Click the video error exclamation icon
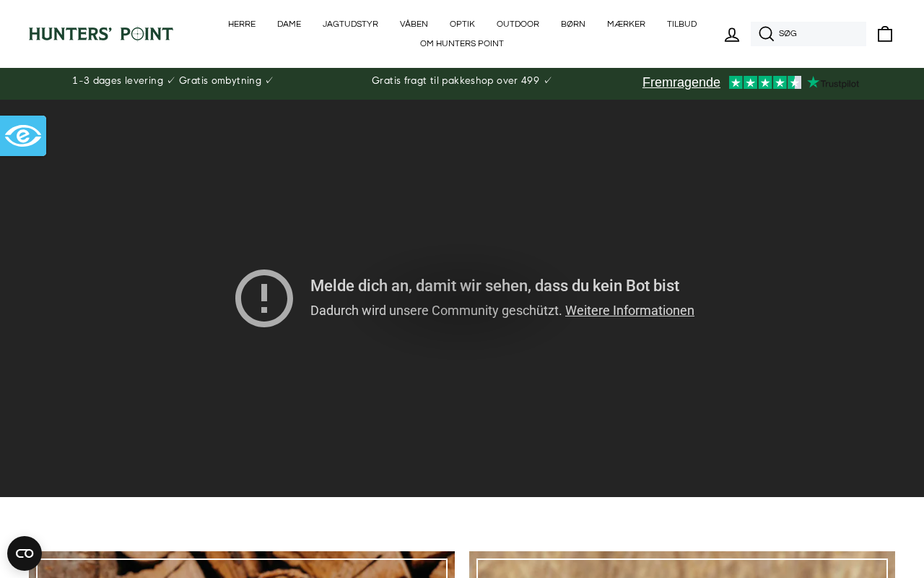Screen dimensions: 924x578 click(264, 298)
